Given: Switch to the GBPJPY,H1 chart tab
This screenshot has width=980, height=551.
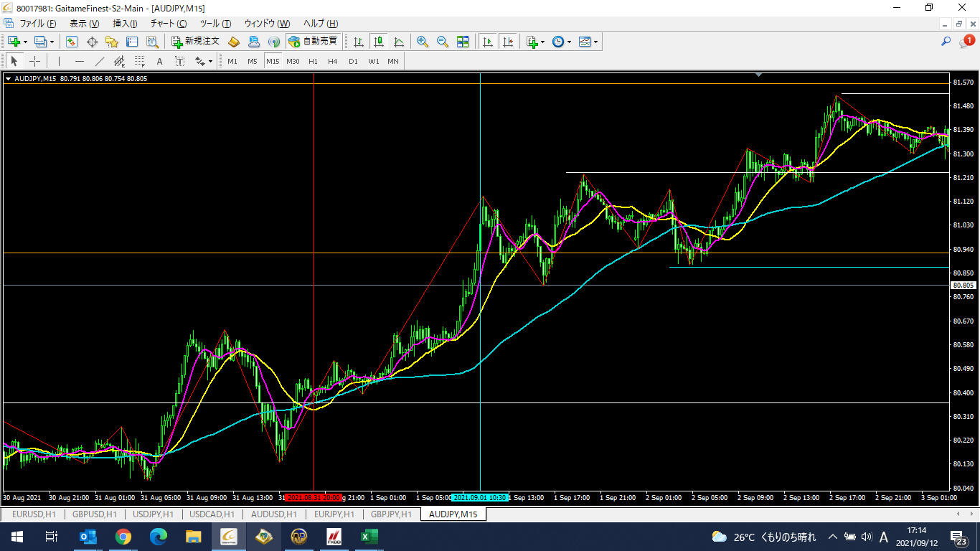Looking at the screenshot, I should tap(391, 514).
